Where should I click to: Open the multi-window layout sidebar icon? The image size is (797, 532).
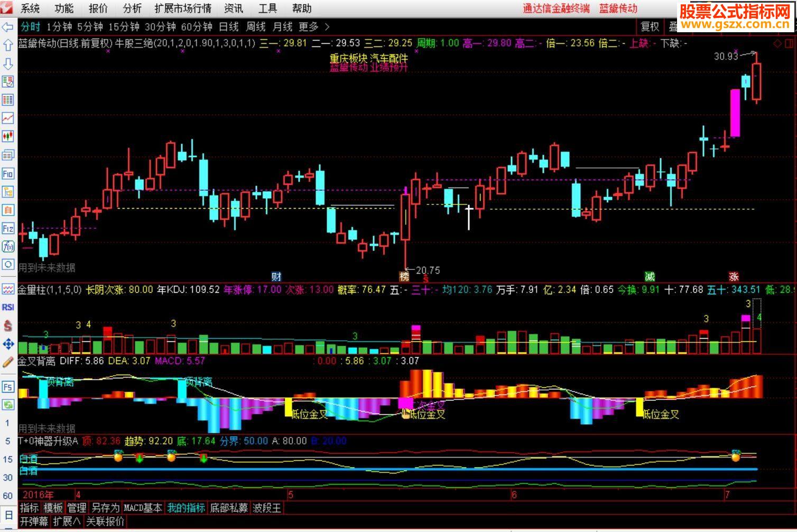[x=8, y=155]
